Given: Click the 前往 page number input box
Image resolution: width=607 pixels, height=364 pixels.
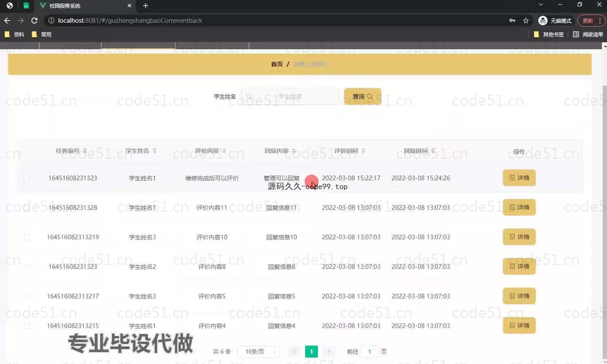Looking at the screenshot, I should click(370, 351).
